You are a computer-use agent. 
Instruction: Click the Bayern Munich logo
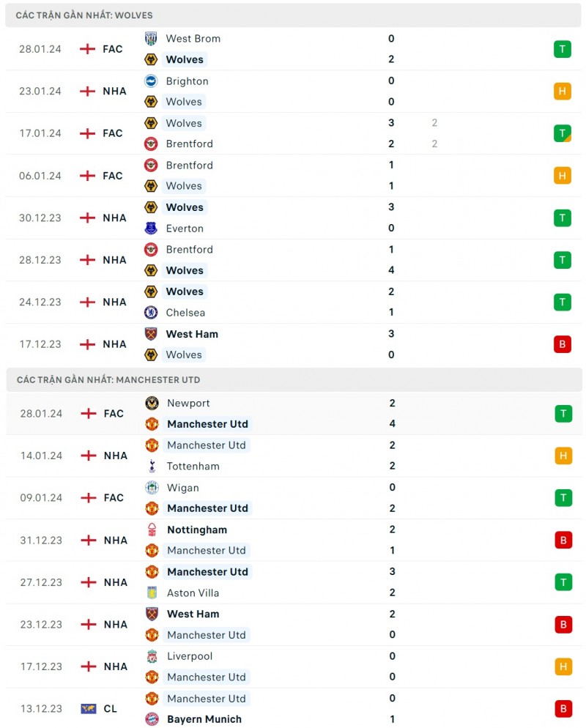point(152,719)
